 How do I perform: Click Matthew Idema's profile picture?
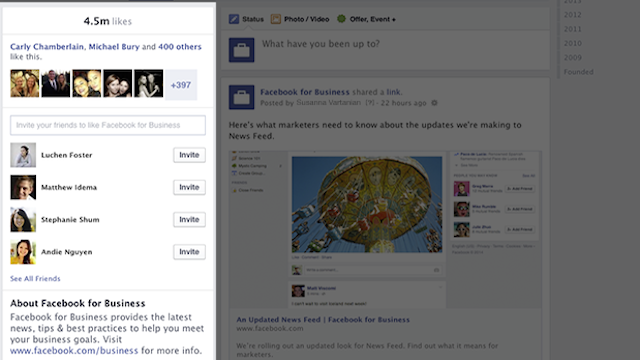point(23,187)
